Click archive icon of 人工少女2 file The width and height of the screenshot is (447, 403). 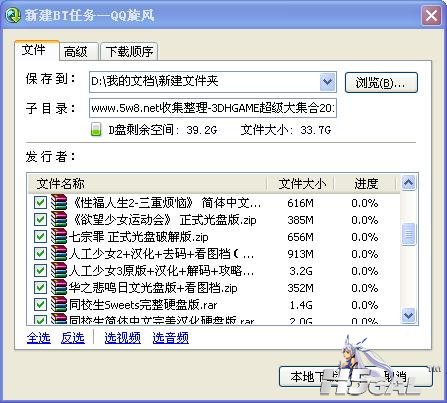point(59,253)
